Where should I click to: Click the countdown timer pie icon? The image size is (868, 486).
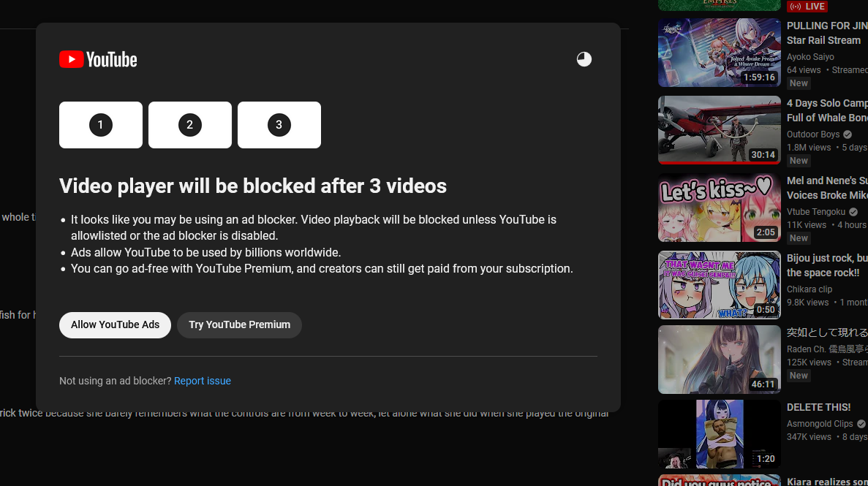(x=584, y=59)
